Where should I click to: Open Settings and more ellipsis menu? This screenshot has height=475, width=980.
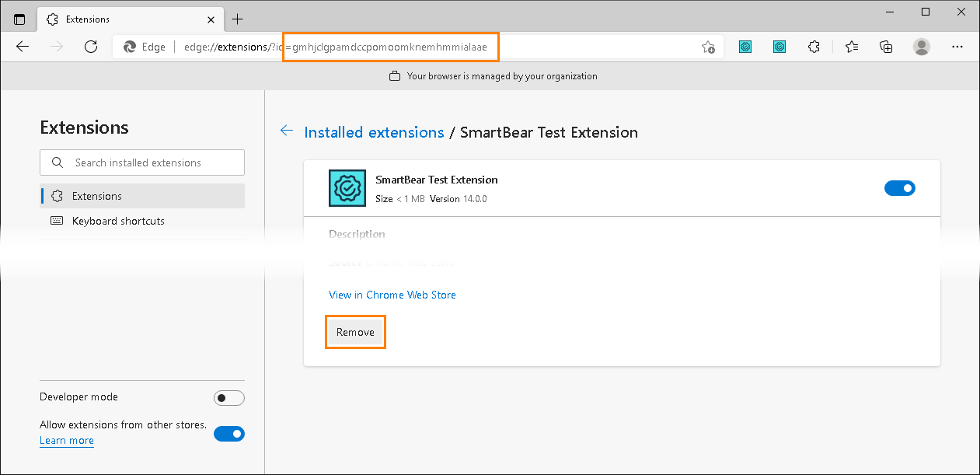(x=957, y=47)
